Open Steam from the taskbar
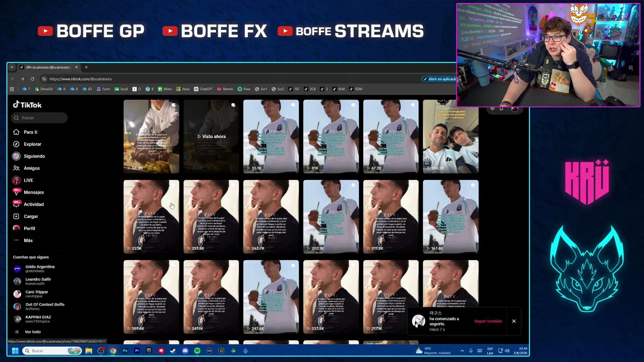Viewport: 644px width, 362px height. click(x=173, y=351)
